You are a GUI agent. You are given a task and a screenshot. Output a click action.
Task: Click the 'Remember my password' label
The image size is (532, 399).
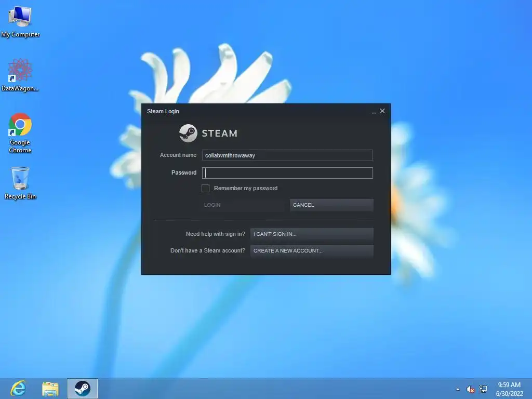coord(246,188)
